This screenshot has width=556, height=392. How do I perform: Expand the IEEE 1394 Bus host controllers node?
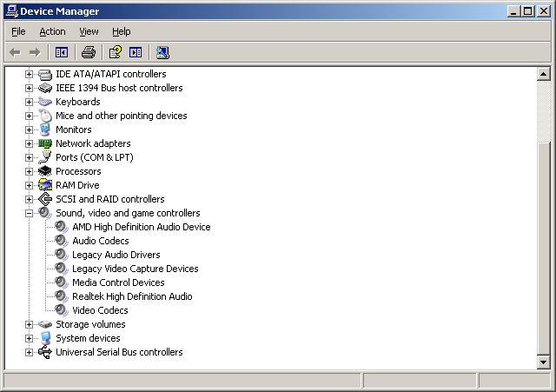pyautogui.click(x=29, y=88)
